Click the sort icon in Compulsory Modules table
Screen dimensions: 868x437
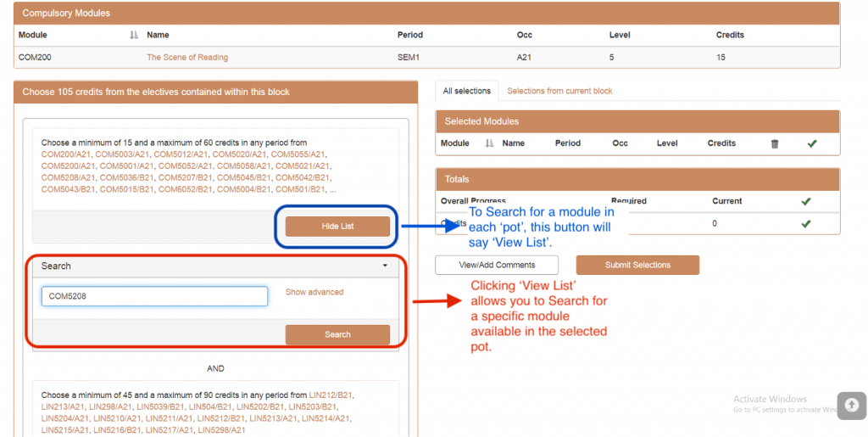click(x=134, y=36)
